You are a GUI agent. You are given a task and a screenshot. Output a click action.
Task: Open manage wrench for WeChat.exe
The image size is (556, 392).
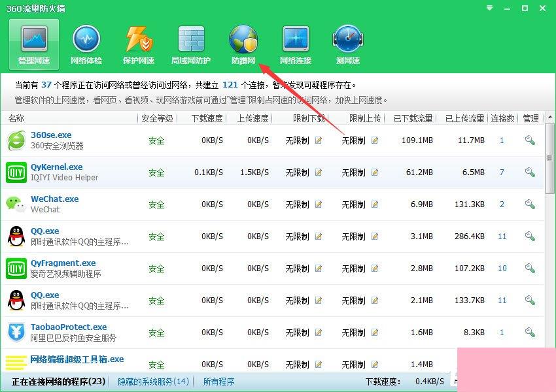[x=530, y=204]
